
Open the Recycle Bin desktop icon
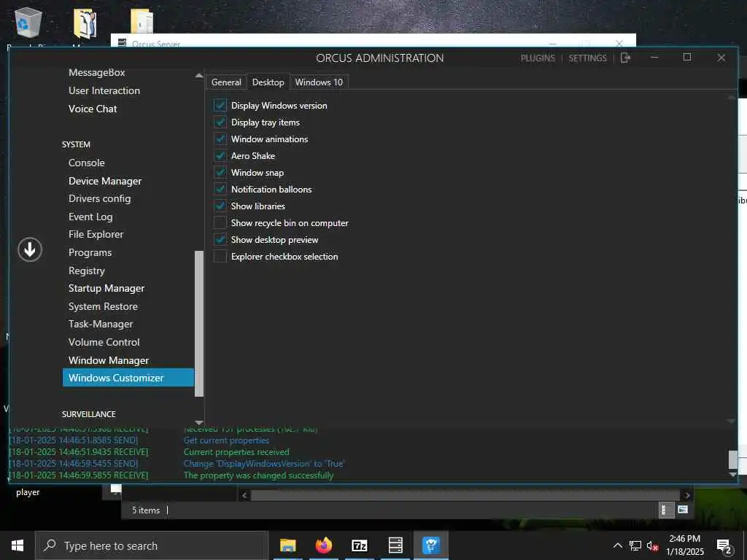point(28,24)
